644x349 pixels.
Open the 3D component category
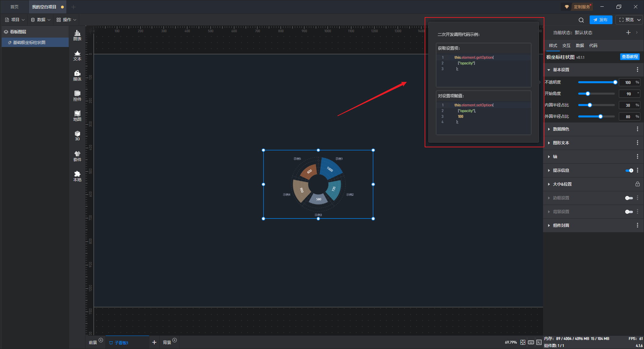77,136
